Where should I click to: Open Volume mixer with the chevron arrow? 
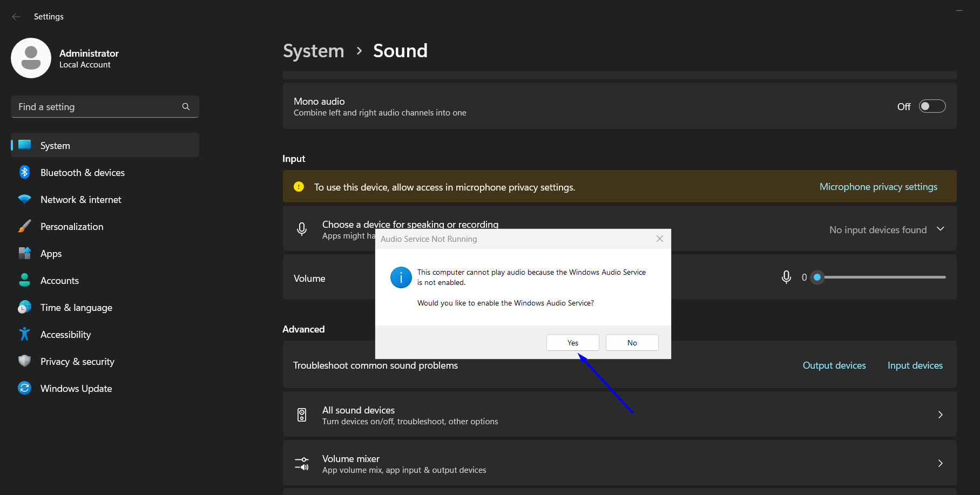[940, 463]
